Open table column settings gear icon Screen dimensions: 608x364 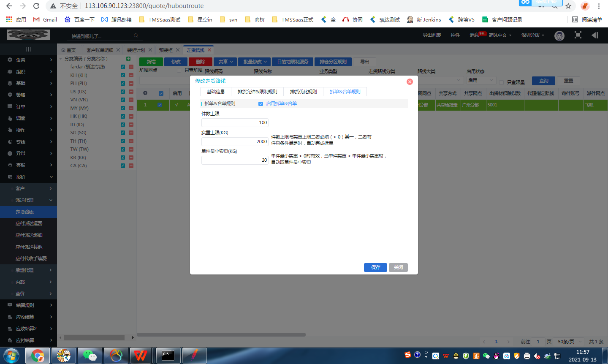(x=145, y=93)
